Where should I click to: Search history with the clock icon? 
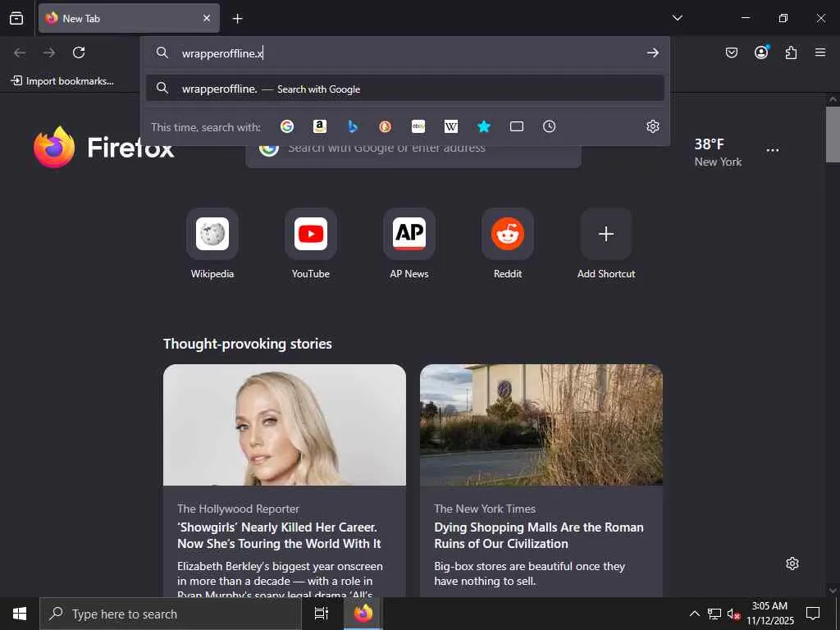pyautogui.click(x=549, y=126)
